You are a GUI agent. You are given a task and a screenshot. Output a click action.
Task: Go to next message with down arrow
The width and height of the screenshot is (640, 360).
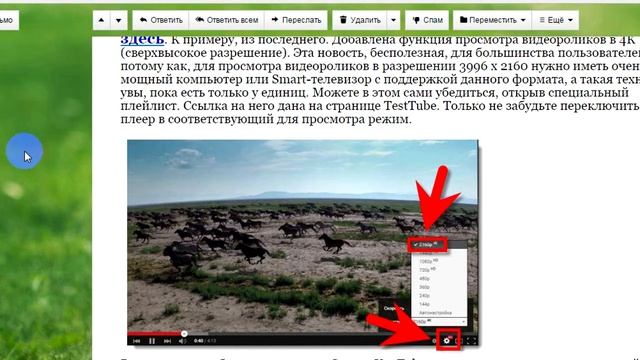(118, 20)
